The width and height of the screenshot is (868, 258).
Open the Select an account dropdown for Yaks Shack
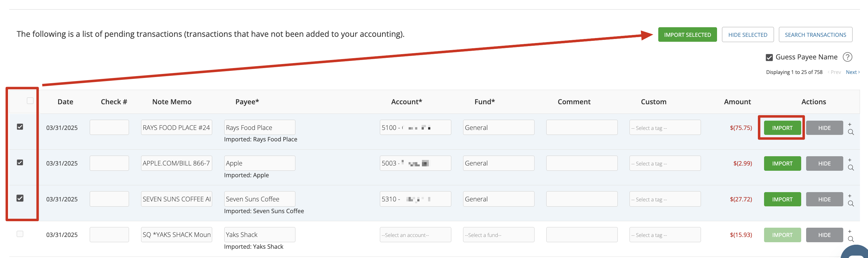415,235
